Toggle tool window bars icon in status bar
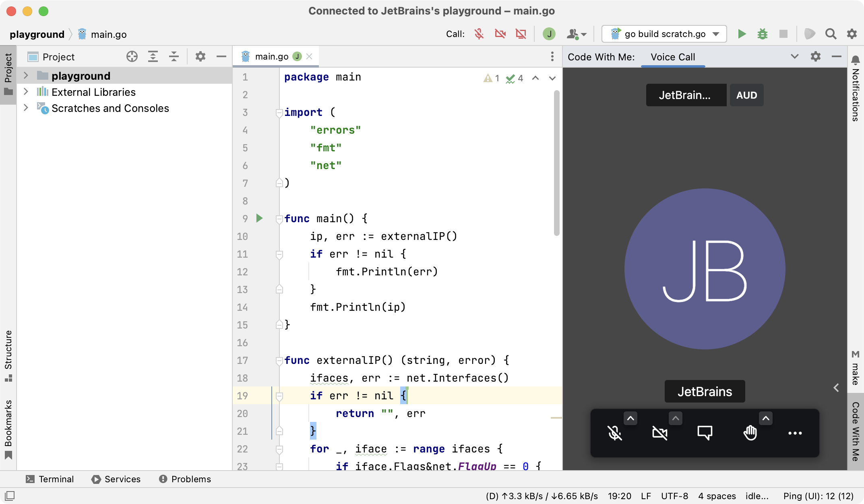 [x=10, y=496]
